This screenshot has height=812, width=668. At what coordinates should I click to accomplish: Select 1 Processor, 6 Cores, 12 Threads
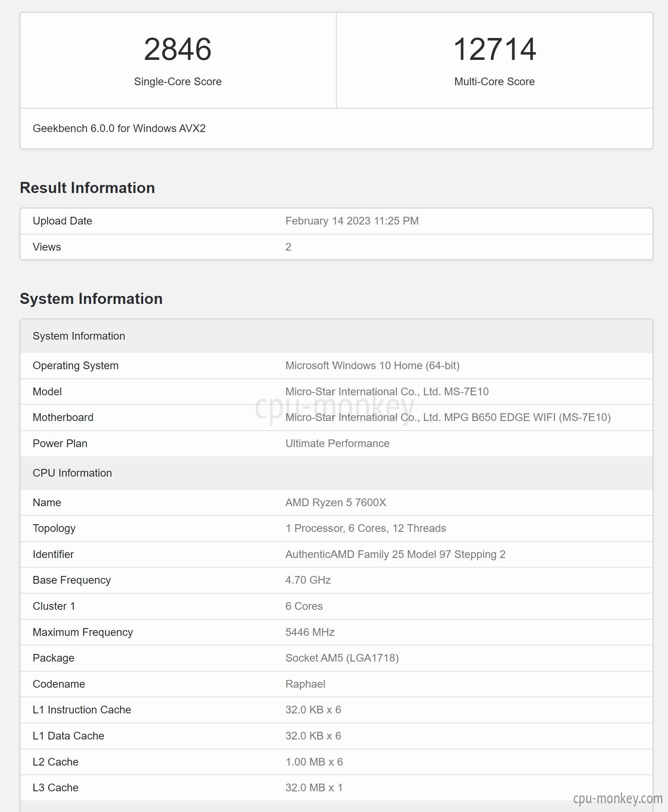point(365,528)
